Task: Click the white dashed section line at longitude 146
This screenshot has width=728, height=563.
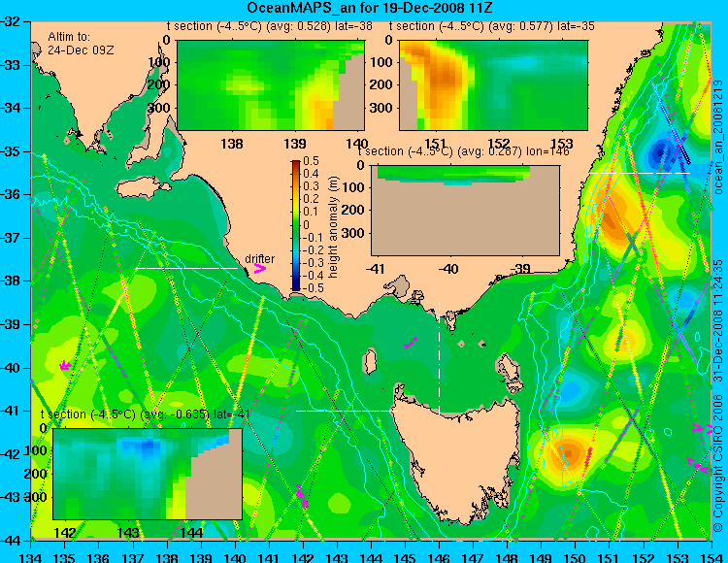Action: pos(439,358)
